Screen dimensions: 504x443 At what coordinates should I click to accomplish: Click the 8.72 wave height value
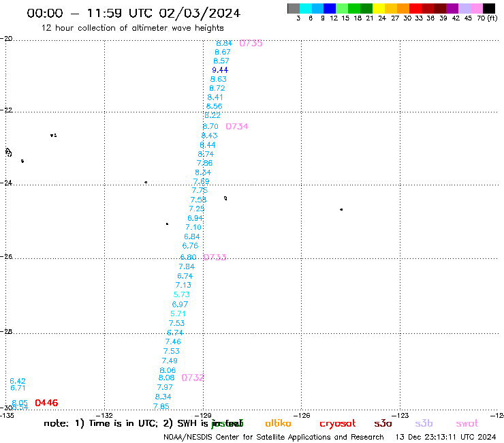click(217, 88)
